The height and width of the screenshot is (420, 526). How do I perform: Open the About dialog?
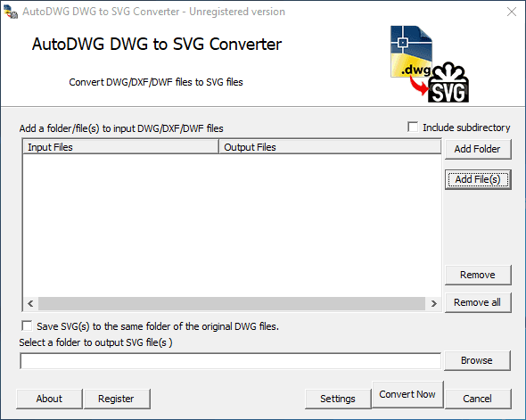click(x=49, y=399)
